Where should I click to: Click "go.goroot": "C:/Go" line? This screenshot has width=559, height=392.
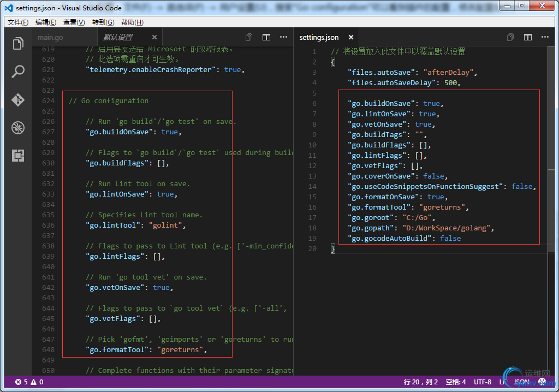tap(391, 218)
